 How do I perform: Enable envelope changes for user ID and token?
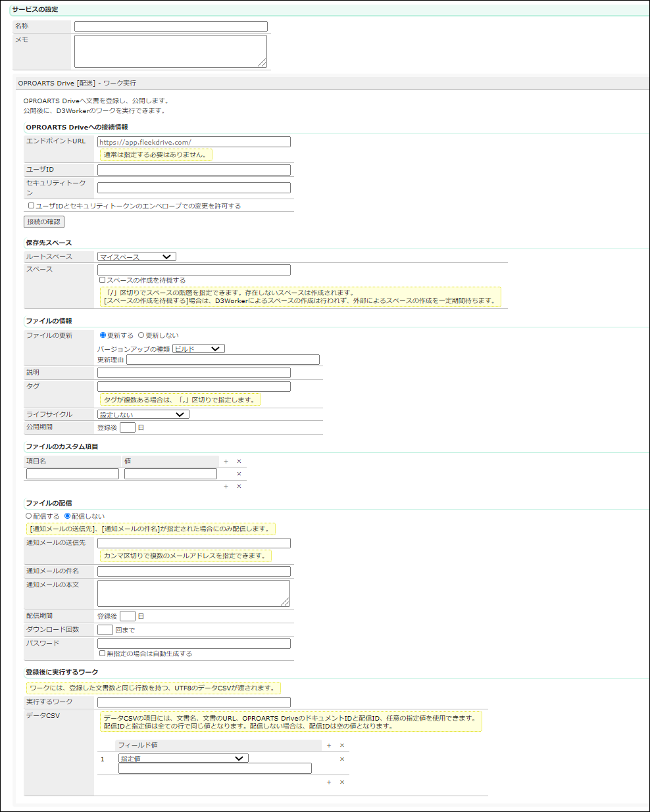point(30,205)
